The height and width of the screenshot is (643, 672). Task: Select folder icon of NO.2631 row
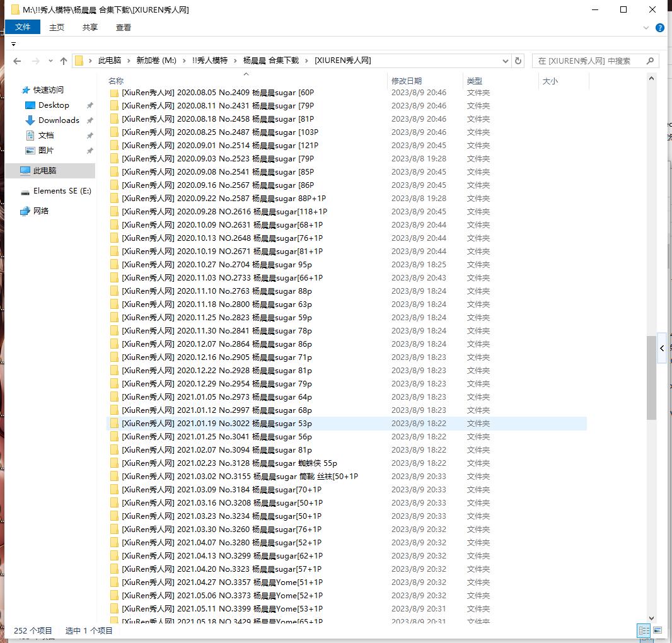(x=114, y=225)
